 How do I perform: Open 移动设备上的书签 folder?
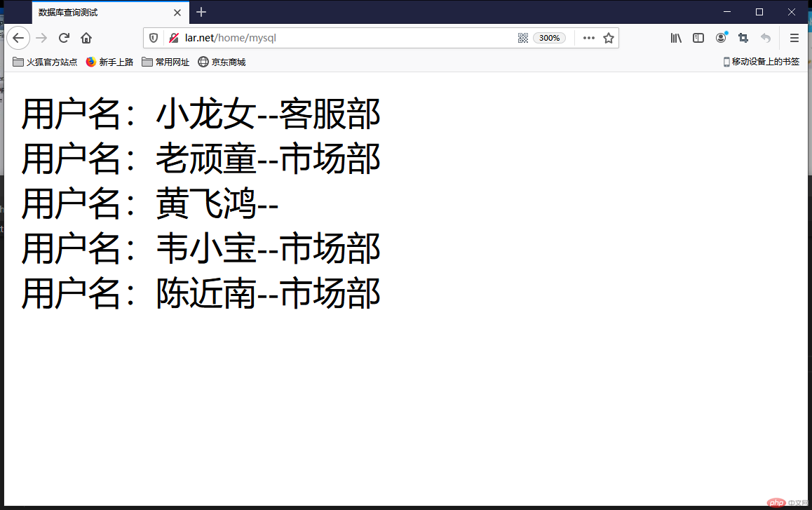tap(762, 62)
